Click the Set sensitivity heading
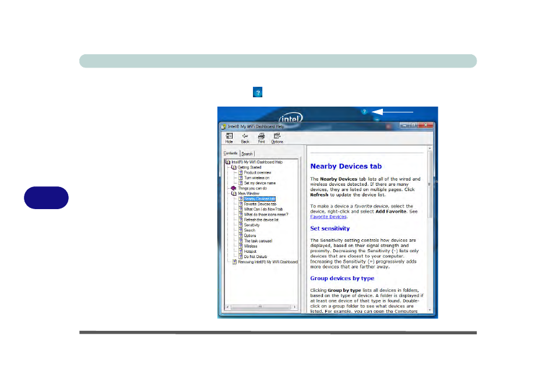The width and height of the screenshot is (556, 392). 330,228
